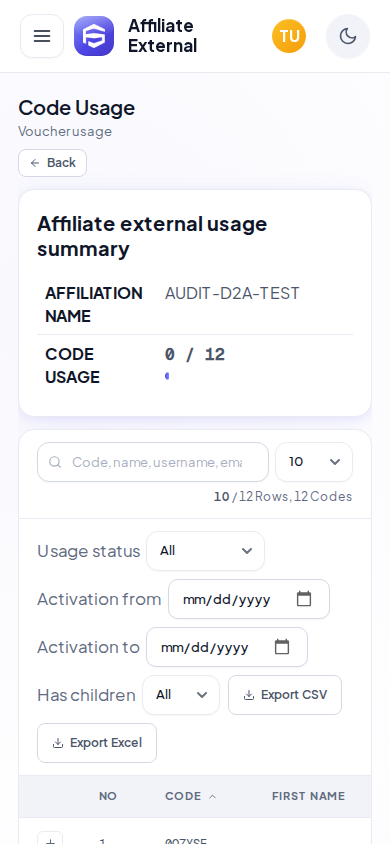This screenshot has height=844, width=390.
Task: Export the table as CSV
Action: click(285, 695)
